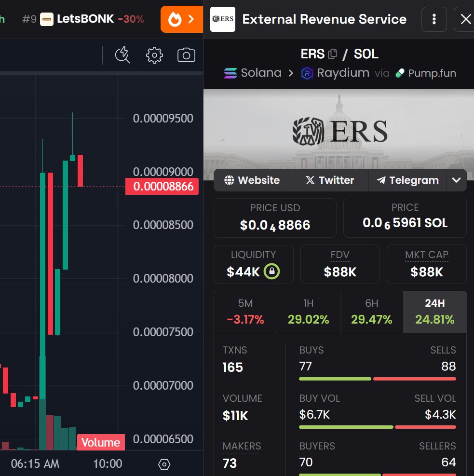
Task: Click the Solana chain link
Action: tap(253, 73)
